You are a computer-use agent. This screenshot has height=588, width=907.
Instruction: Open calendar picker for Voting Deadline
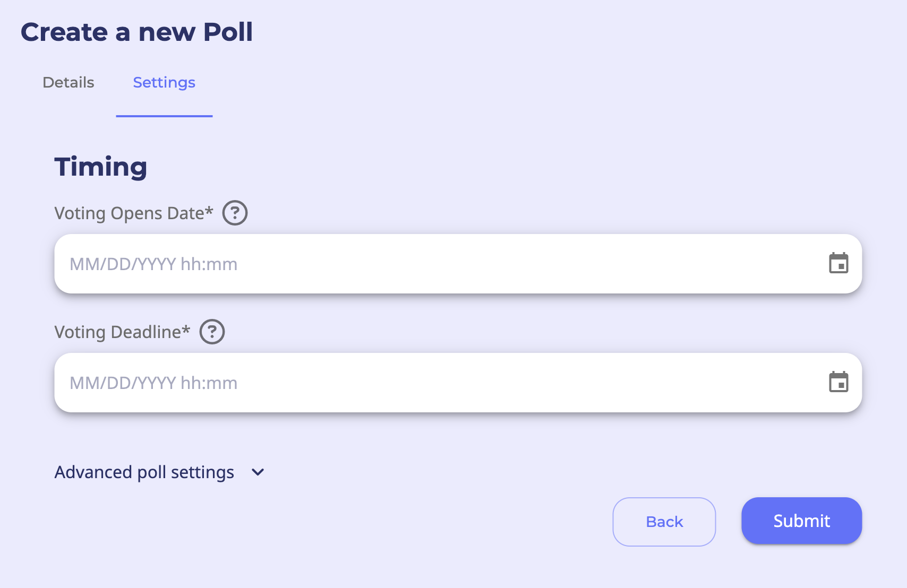(x=838, y=382)
